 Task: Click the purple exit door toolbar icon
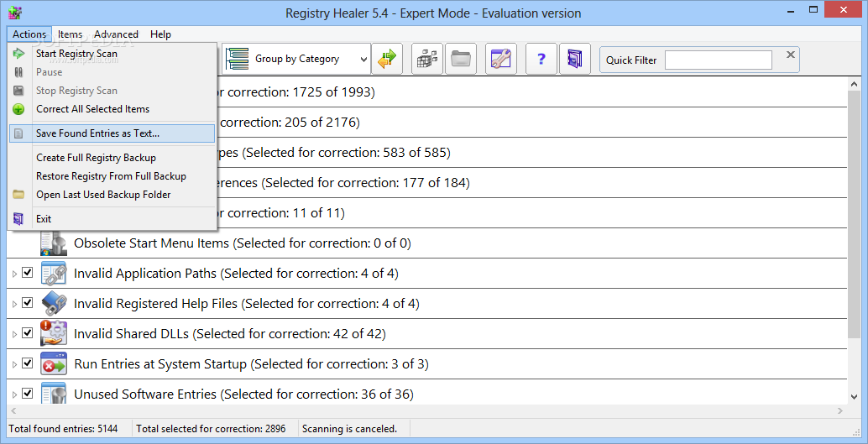(x=574, y=59)
